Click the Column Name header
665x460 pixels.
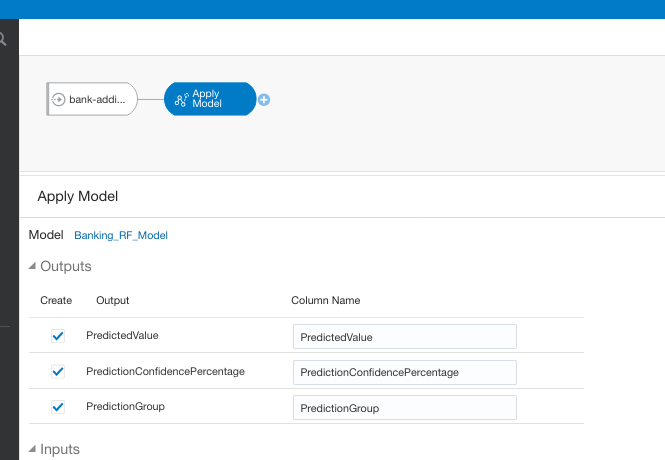(x=325, y=300)
